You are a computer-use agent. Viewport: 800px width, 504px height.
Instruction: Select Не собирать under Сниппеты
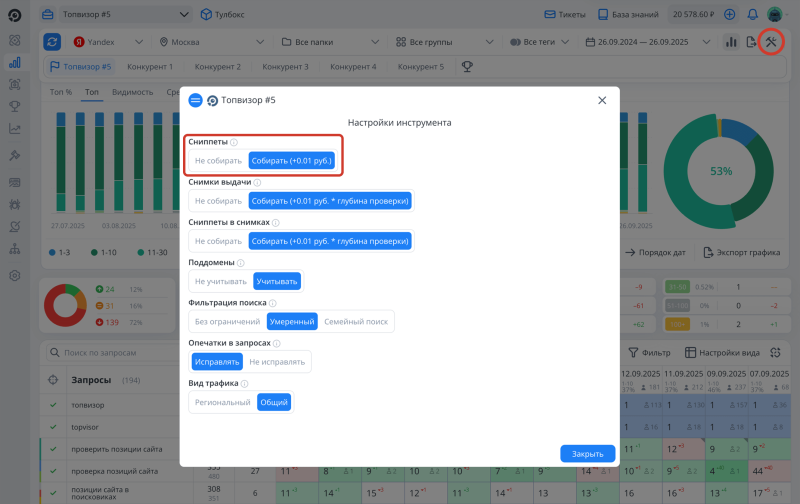point(218,161)
